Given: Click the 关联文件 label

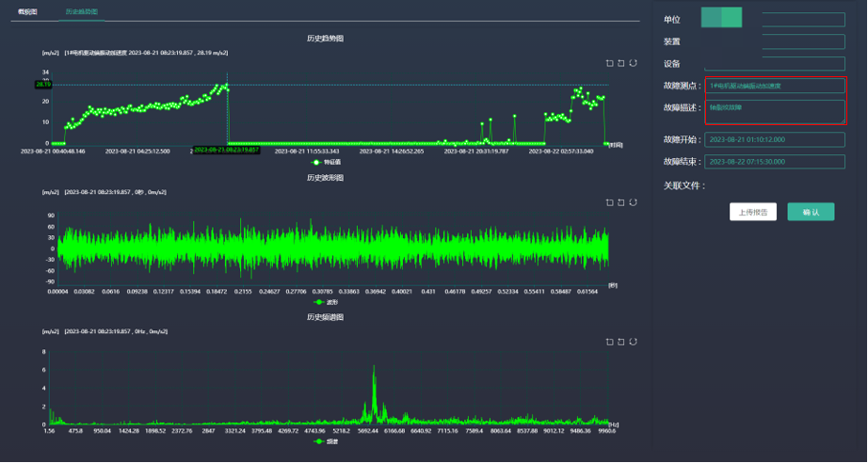Looking at the screenshot, I should tap(684, 186).
